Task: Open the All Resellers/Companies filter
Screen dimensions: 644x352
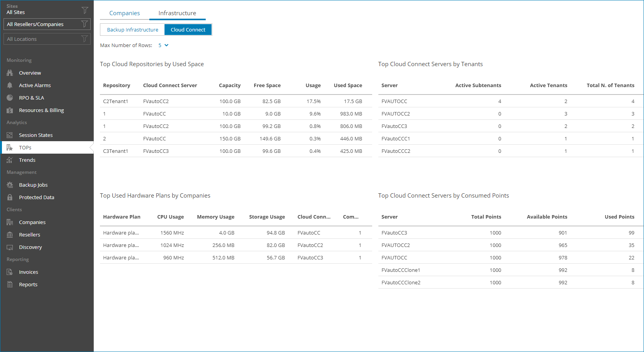Action: coord(47,24)
